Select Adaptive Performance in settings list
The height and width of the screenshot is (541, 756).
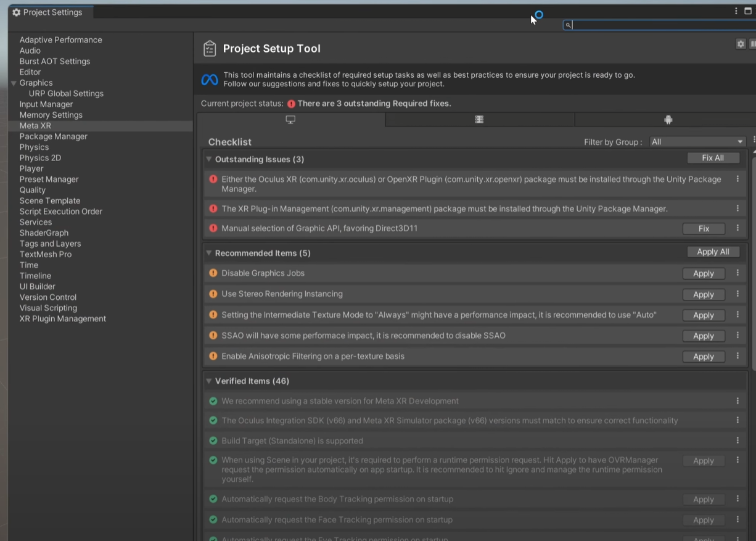tap(60, 40)
